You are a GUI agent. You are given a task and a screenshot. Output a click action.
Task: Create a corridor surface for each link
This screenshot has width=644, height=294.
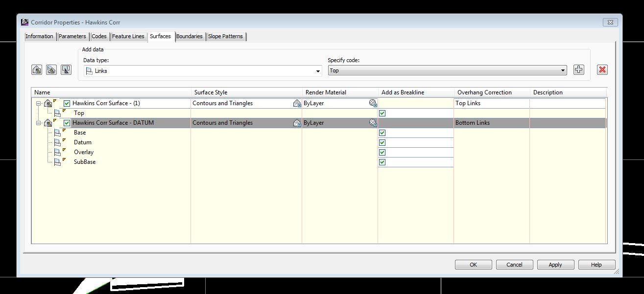[x=51, y=69]
